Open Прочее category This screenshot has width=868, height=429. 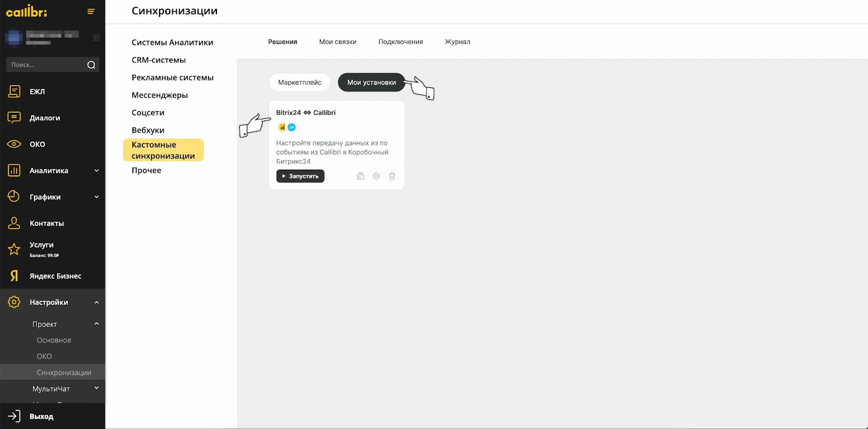tap(146, 170)
